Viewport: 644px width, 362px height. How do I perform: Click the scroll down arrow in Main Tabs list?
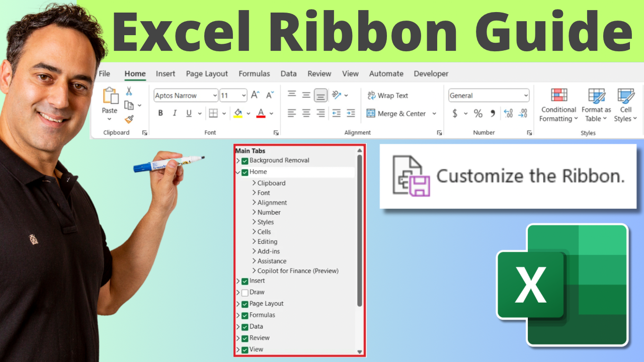(x=359, y=352)
